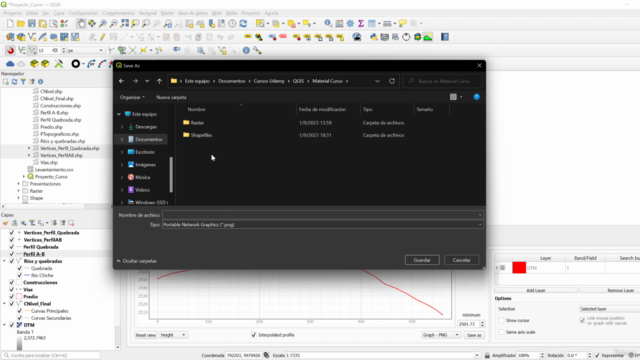Click the Add Layer button

pyautogui.click(x=536, y=290)
